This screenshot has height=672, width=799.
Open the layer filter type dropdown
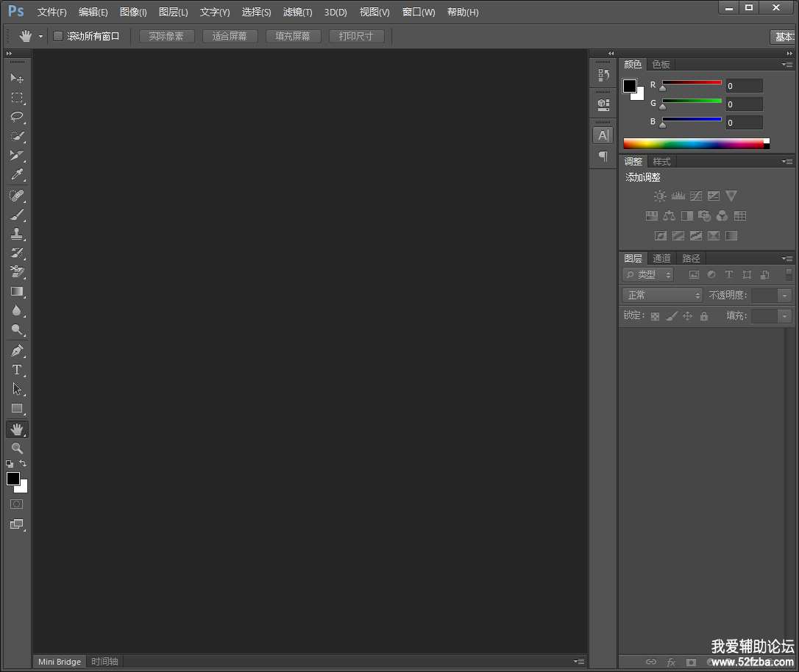647,275
